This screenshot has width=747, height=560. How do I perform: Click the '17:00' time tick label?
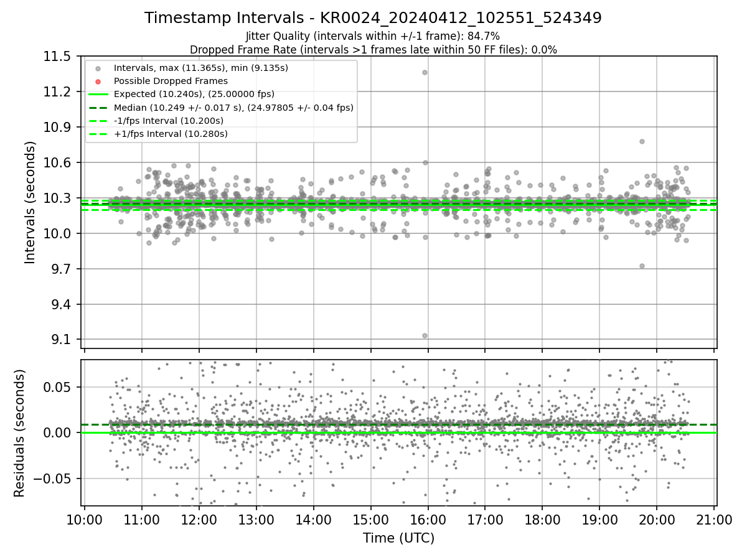tap(485, 519)
